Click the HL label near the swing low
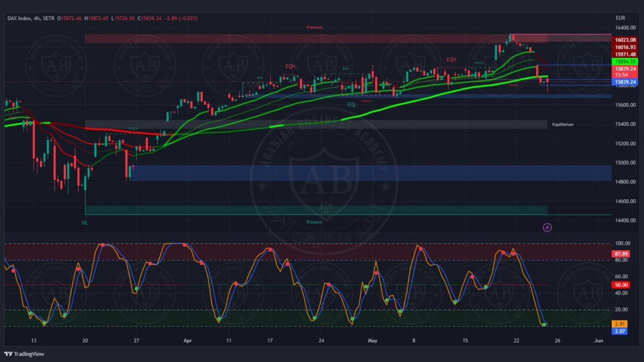This screenshot has width=644, height=362. coord(85,223)
